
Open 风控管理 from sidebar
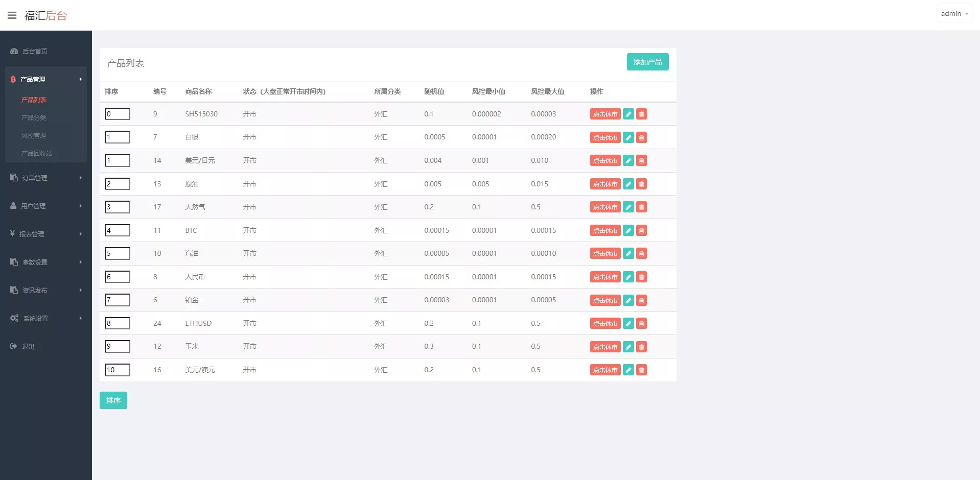[x=34, y=135]
